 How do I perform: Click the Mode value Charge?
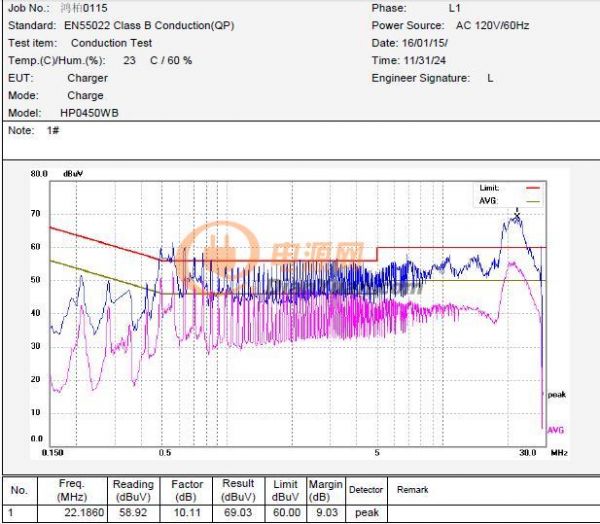85,95
